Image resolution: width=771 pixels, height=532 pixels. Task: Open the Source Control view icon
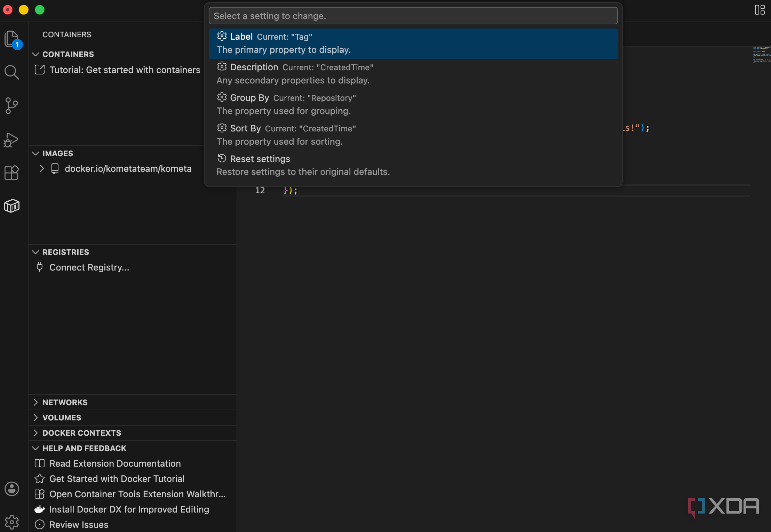pos(12,106)
